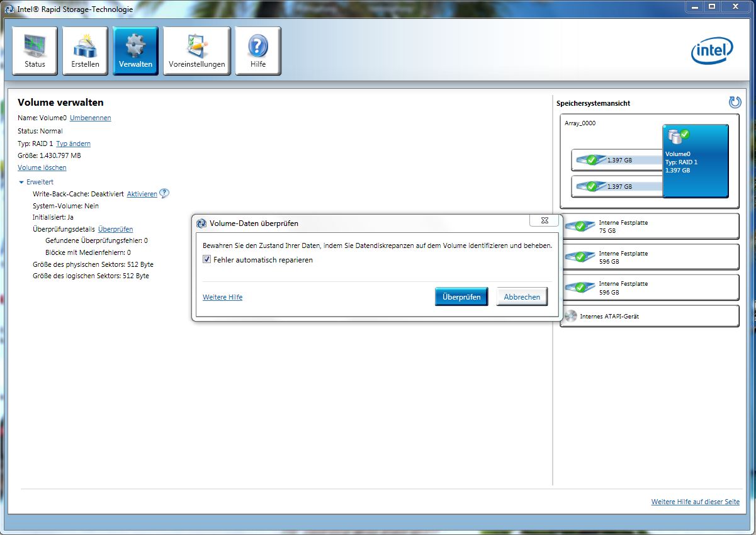Select Volume0 RAID 1 volume tile
This screenshot has height=535, width=756.
(x=695, y=161)
